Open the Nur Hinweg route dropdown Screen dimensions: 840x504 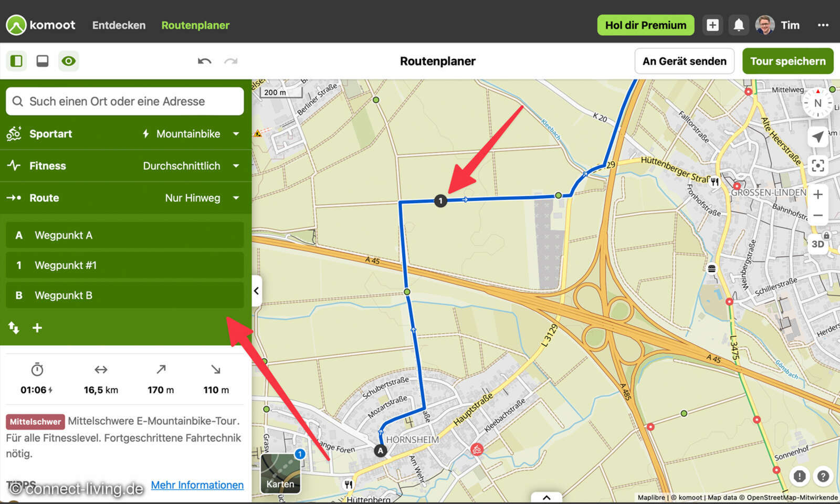[200, 198]
